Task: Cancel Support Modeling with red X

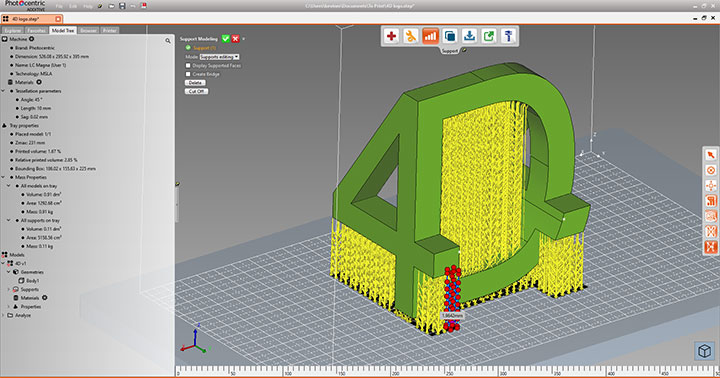Action: [235, 39]
